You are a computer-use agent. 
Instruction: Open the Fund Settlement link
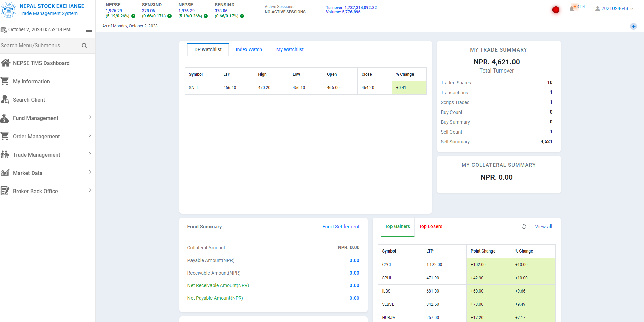click(341, 227)
